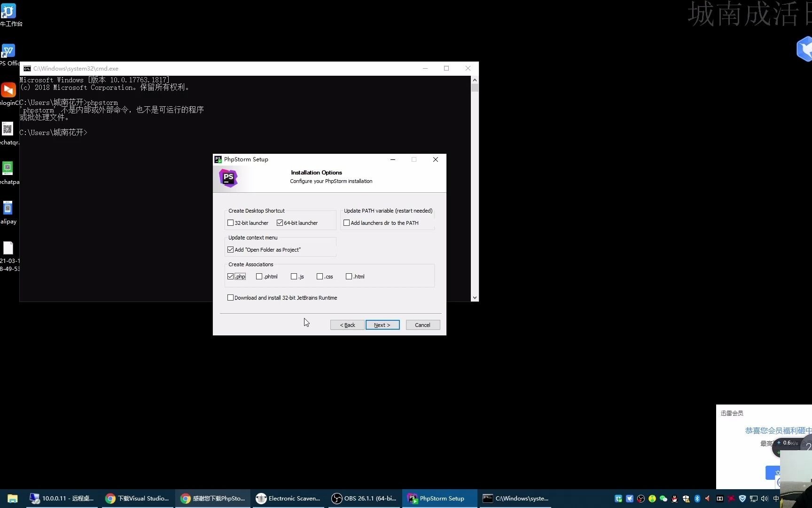The width and height of the screenshot is (812, 508).
Task: Switch to 感谢您下载PhpStorm Chrome taskbar item
Action: coord(213,499)
